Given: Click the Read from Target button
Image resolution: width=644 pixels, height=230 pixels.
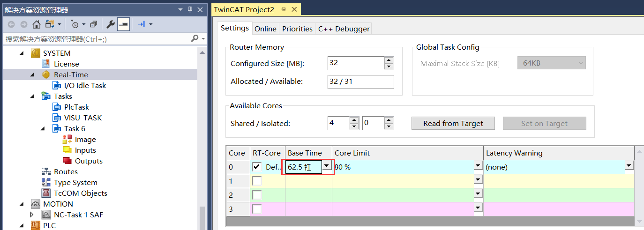Looking at the screenshot, I should click(453, 124).
